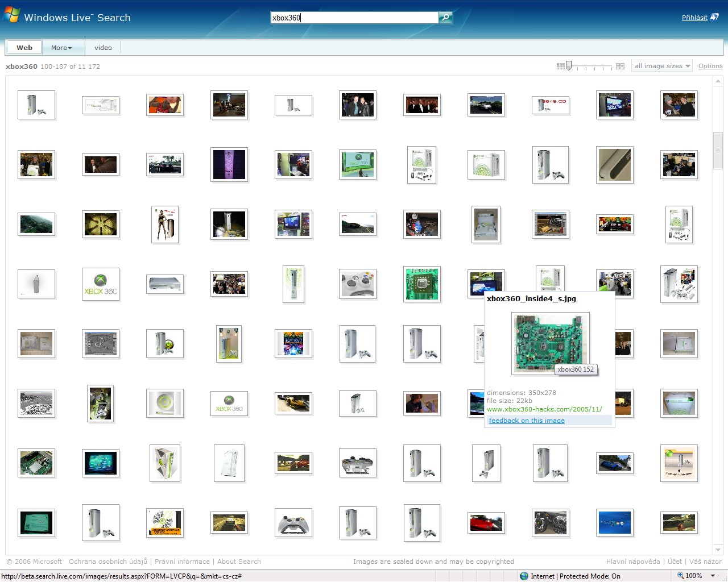Open the XBOX 360 logo thumbnail on white
This screenshot has height=582, width=728.
(x=101, y=284)
